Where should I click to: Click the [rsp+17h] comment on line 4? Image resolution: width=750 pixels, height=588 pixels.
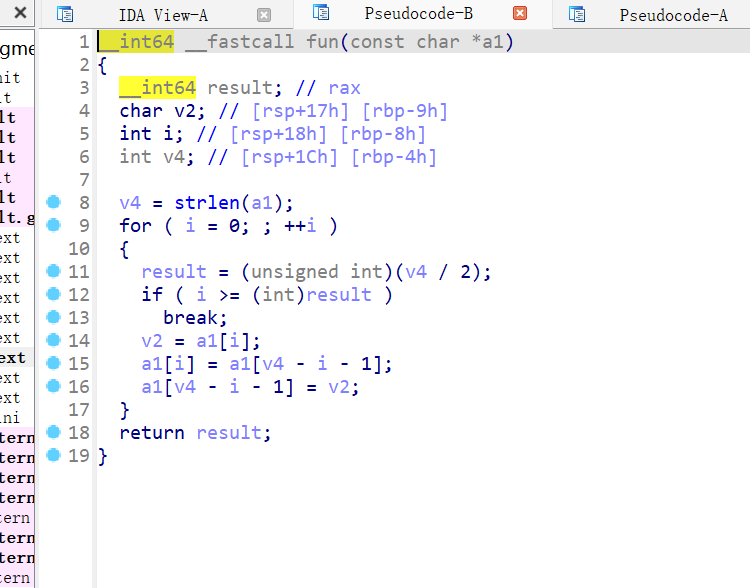301,111
